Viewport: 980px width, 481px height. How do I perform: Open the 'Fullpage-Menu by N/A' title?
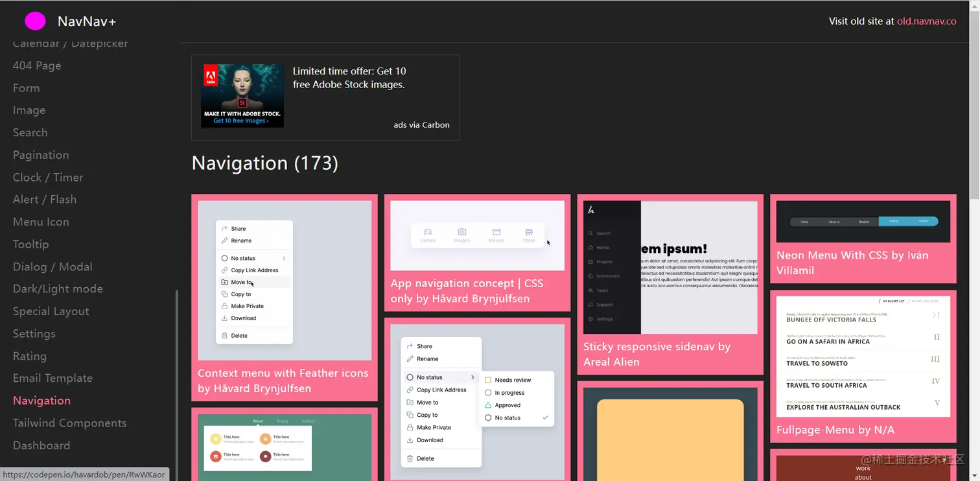click(x=835, y=430)
